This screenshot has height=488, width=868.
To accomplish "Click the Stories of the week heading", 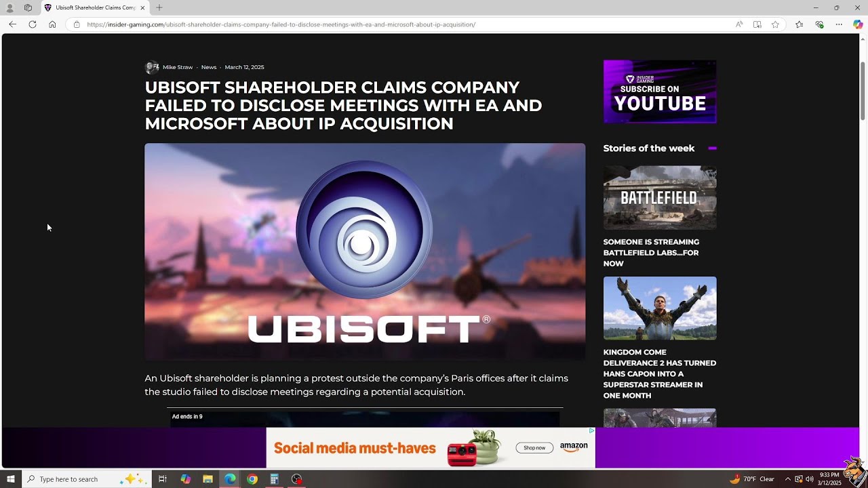I will tap(649, 148).
